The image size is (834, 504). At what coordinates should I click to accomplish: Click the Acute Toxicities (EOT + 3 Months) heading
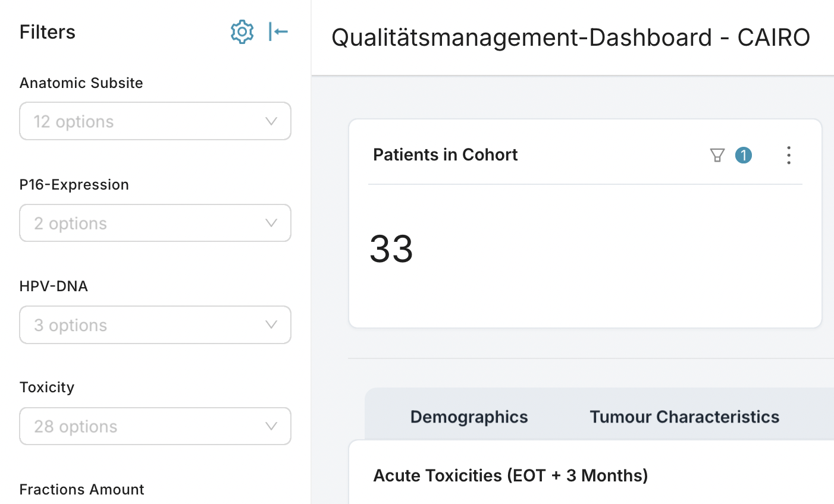click(x=510, y=475)
